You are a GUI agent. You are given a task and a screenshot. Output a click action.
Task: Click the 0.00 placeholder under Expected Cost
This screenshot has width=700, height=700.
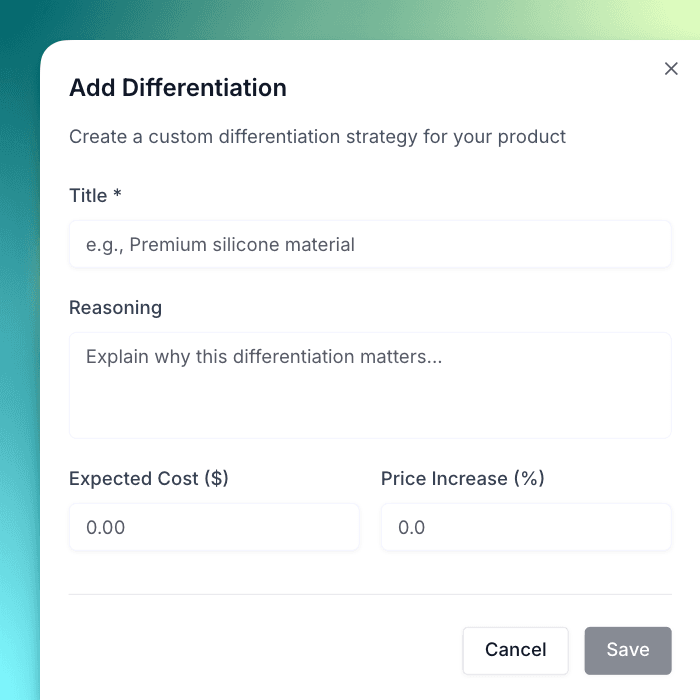(106, 527)
